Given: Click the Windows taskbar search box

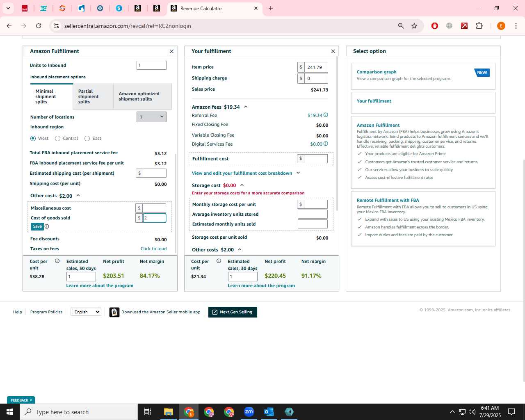Looking at the screenshot, I should (79, 412).
